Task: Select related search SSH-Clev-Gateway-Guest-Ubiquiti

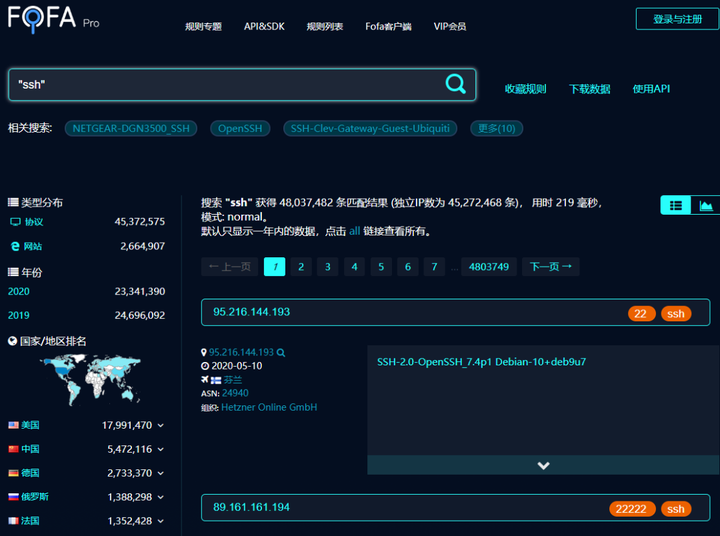Action: pos(370,129)
